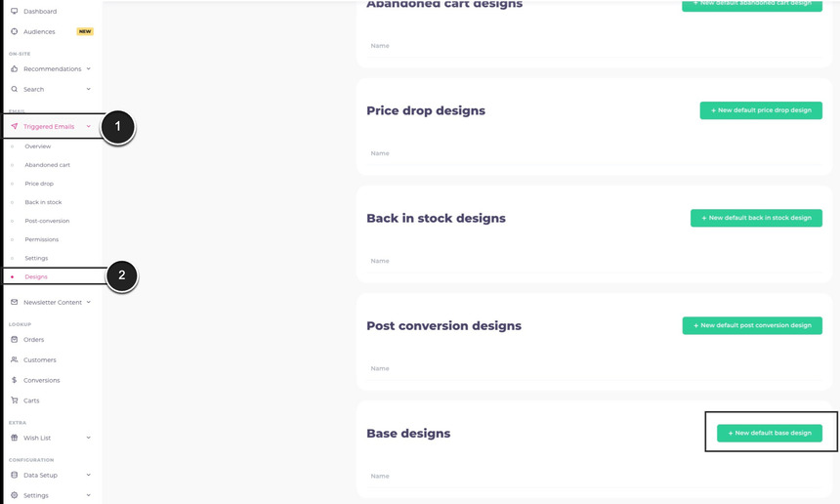Click the Carts shopping cart icon
The height and width of the screenshot is (504, 840).
14,401
